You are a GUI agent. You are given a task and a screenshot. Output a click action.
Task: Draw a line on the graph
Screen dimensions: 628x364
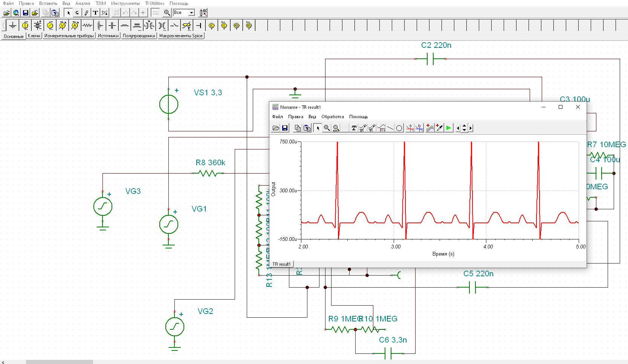pos(390,128)
